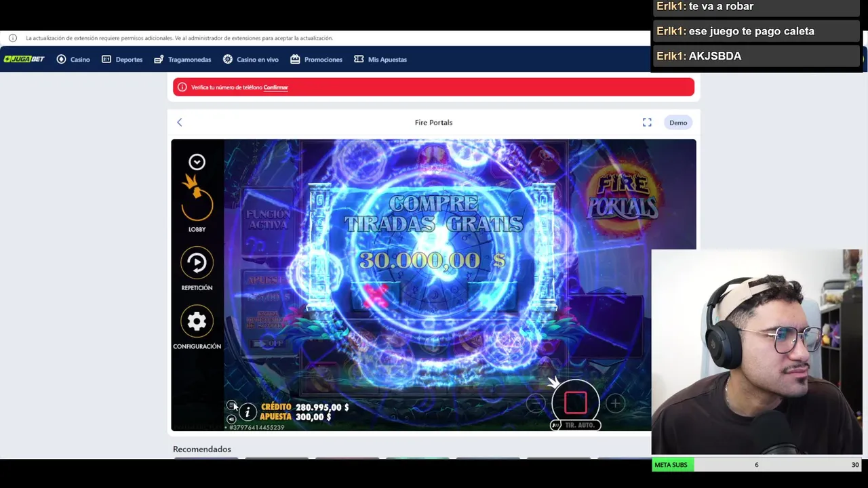868x488 pixels.
Task: Go back with the left arrow
Action: tap(180, 123)
